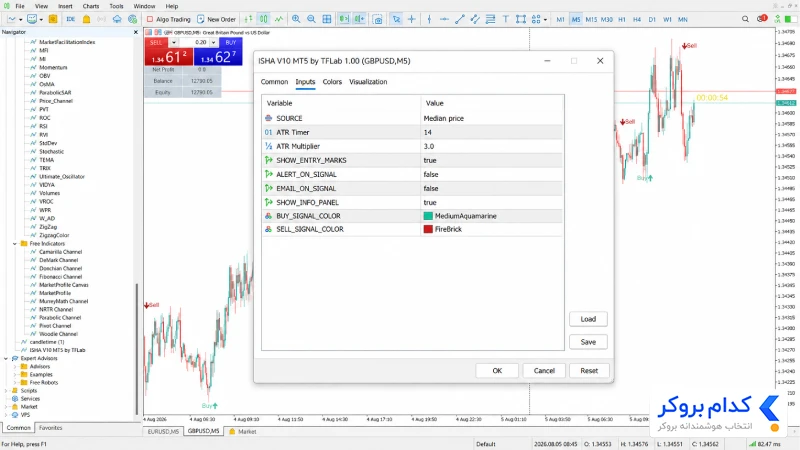Viewport: 800px width, 450px height.
Task: Toggle the ALERT_ON_SIGNAL false value
Action: coord(492,174)
